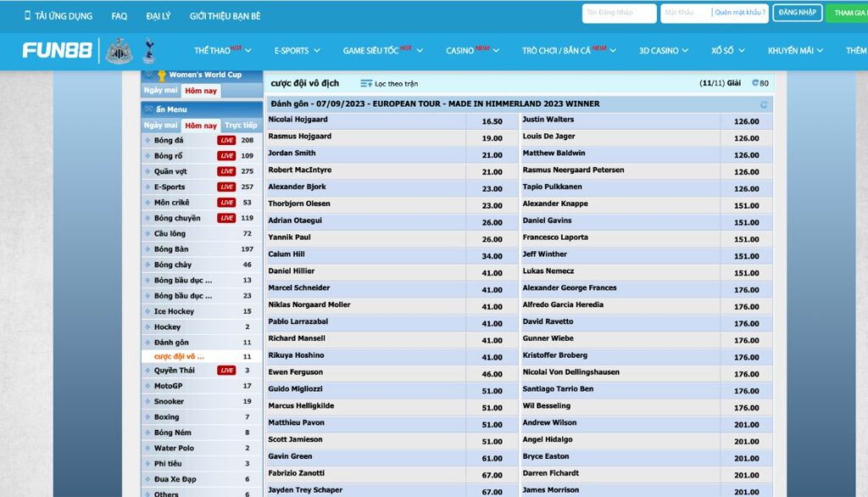Viewport: 868px width, 497px height.
Task: Click the Đăng Nhập button
Action: 797,13
